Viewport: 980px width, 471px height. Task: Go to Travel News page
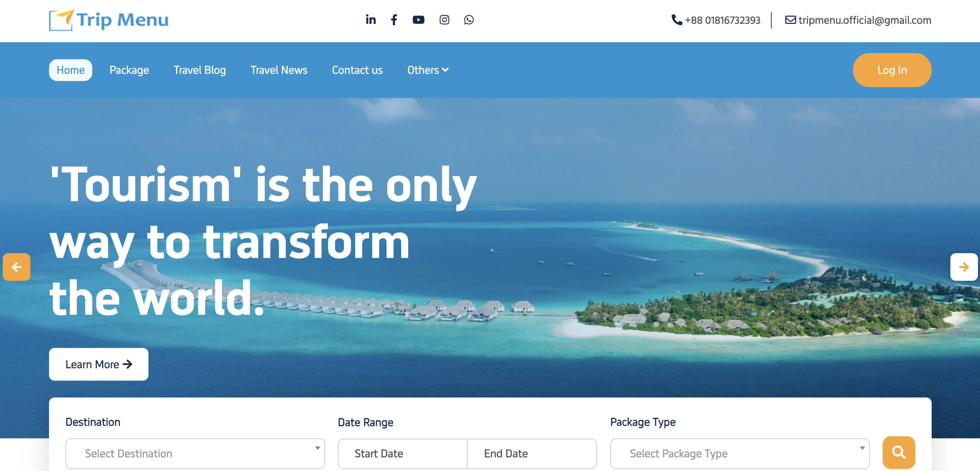[x=279, y=70]
